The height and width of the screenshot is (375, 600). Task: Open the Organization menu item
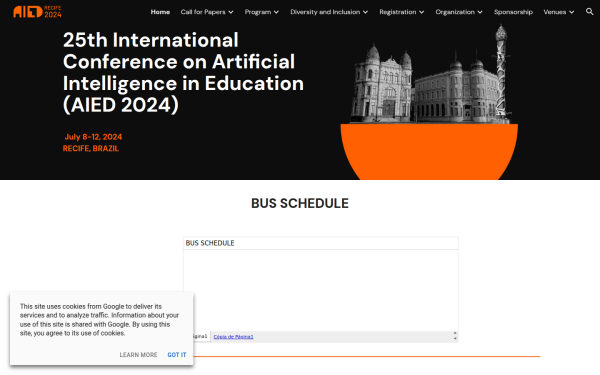pyautogui.click(x=455, y=12)
